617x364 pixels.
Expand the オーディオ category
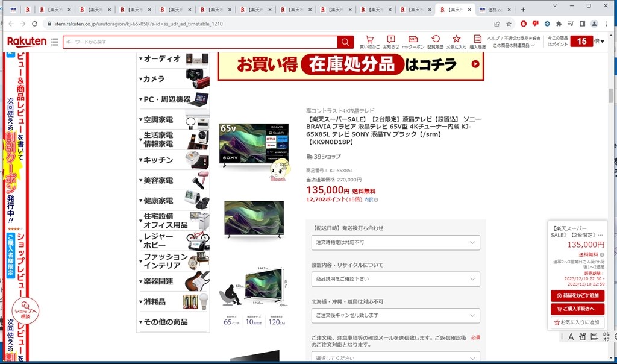pyautogui.click(x=174, y=58)
